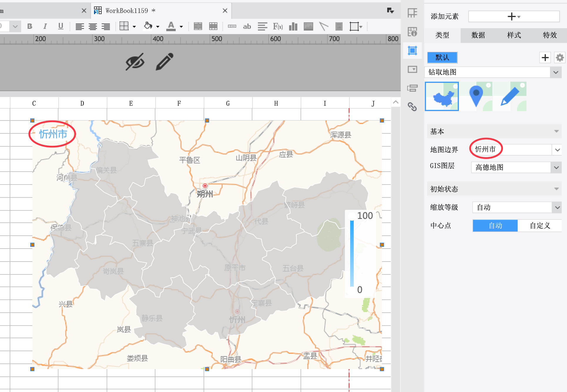Viewport: 567px width, 392px height.
Task: Insert header/footer page icon
Action: [x=339, y=26]
